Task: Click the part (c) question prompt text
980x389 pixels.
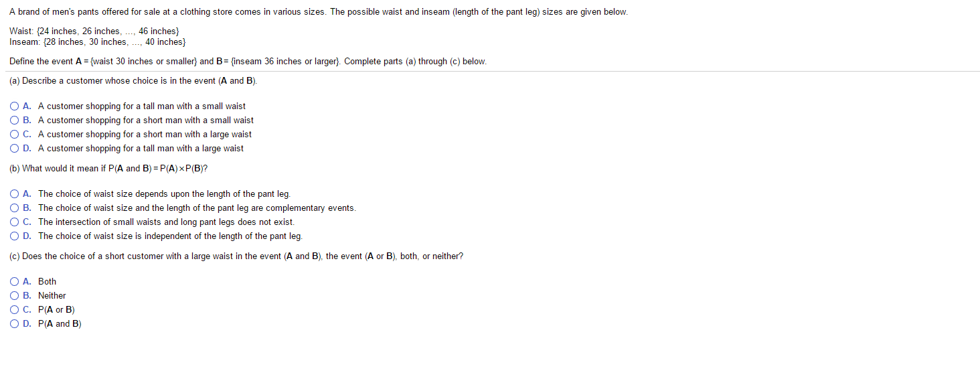Action: 236,256
